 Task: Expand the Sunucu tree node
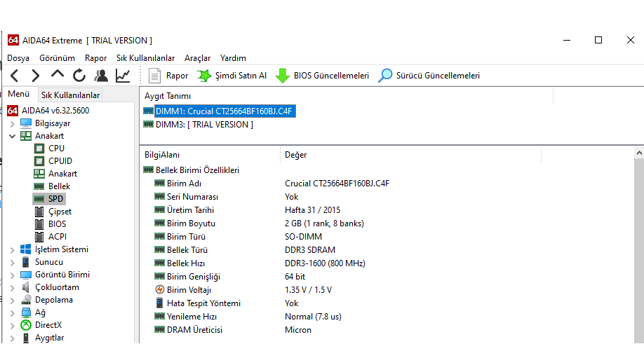[x=13, y=263]
